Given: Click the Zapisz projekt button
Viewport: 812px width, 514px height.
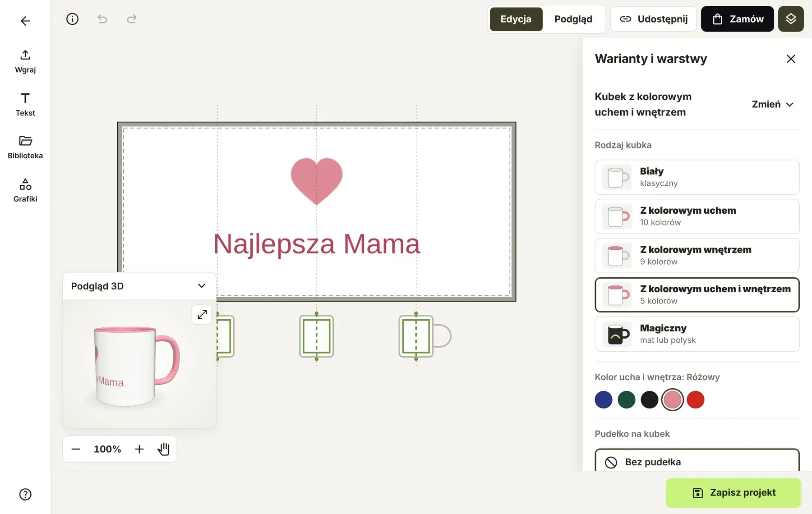Looking at the screenshot, I should pyautogui.click(x=734, y=493).
